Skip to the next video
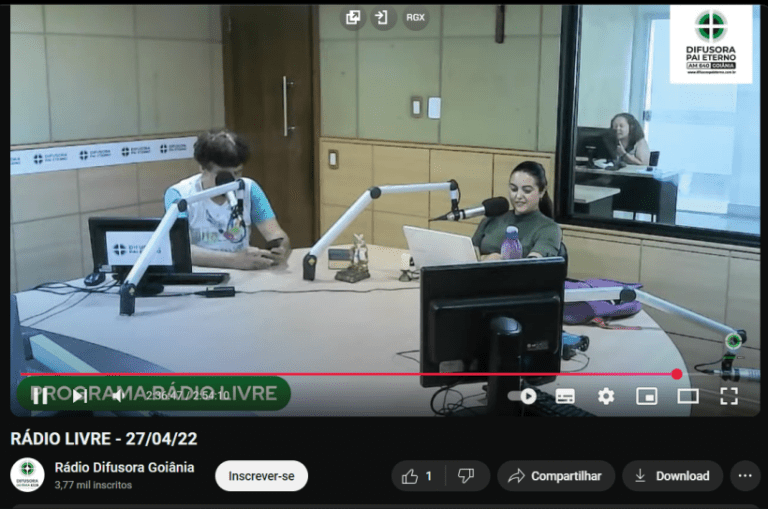 [x=79, y=395]
